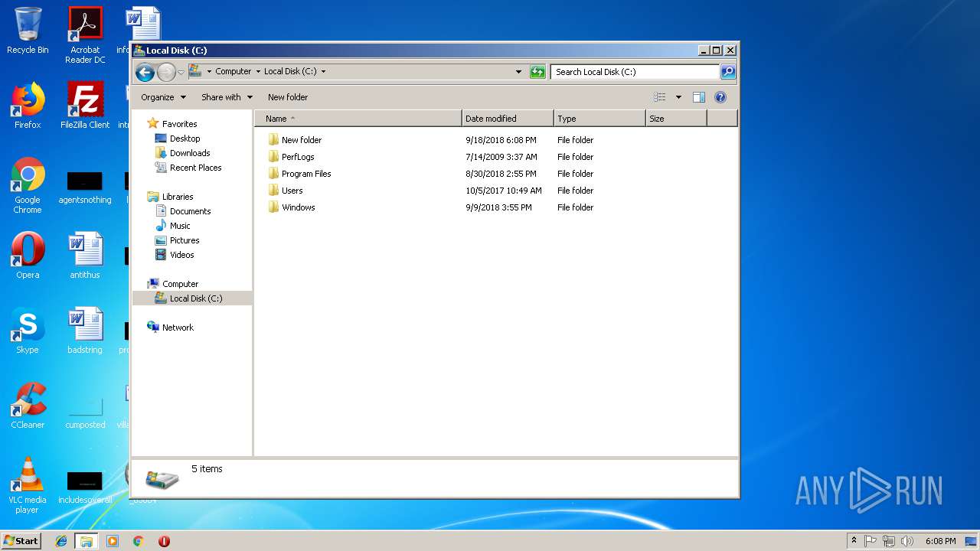Sort by the Size column header
980x551 pixels.
(x=676, y=119)
